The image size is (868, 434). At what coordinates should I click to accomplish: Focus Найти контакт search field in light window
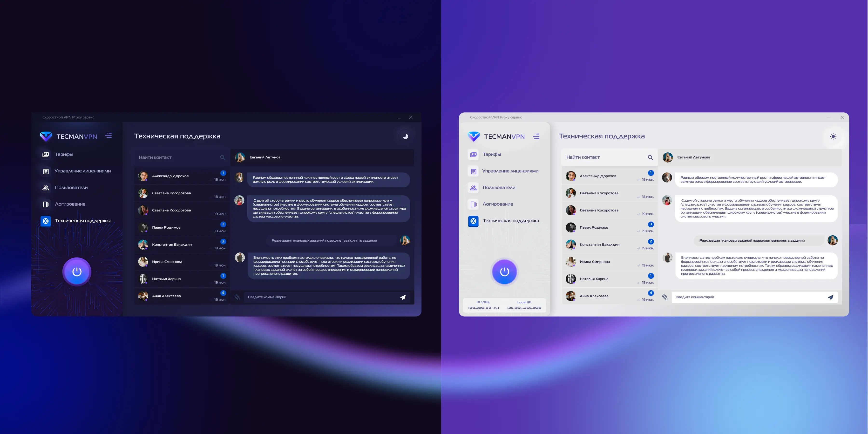click(x=609, y=157)
